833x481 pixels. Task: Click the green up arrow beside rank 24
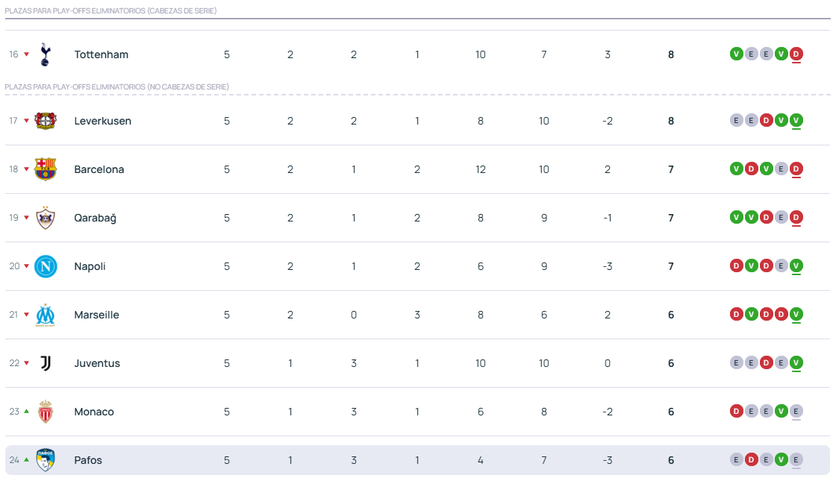pos(27,460)
